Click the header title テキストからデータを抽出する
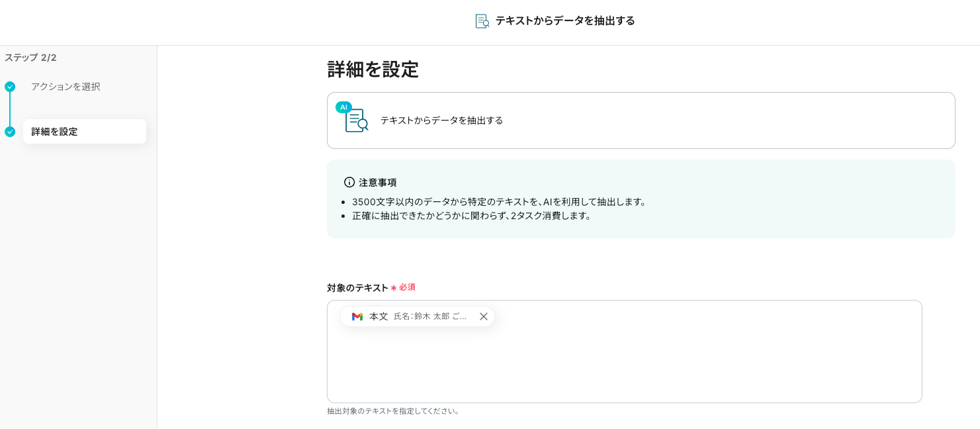Image resolution: width=980 pixels, height=429 pixels. pos(565,21)
